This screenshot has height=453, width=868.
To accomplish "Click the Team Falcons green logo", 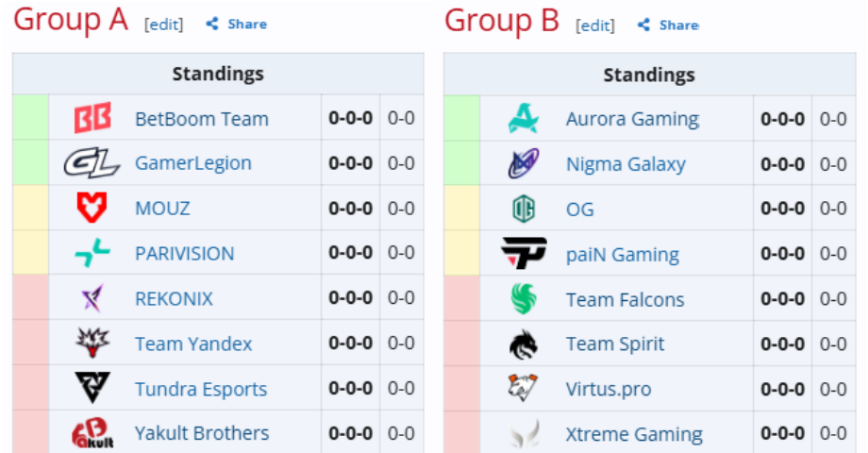I will click(x=524, y=298).
